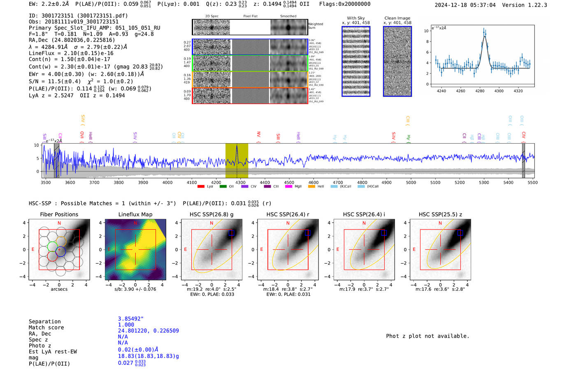576x392 pixels.
Task: Click the orange fiber circle in Fiber Positions
Action: 61,241
